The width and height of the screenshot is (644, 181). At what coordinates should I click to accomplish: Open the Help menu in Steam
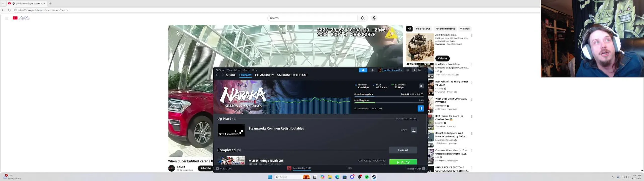(254, 70)
